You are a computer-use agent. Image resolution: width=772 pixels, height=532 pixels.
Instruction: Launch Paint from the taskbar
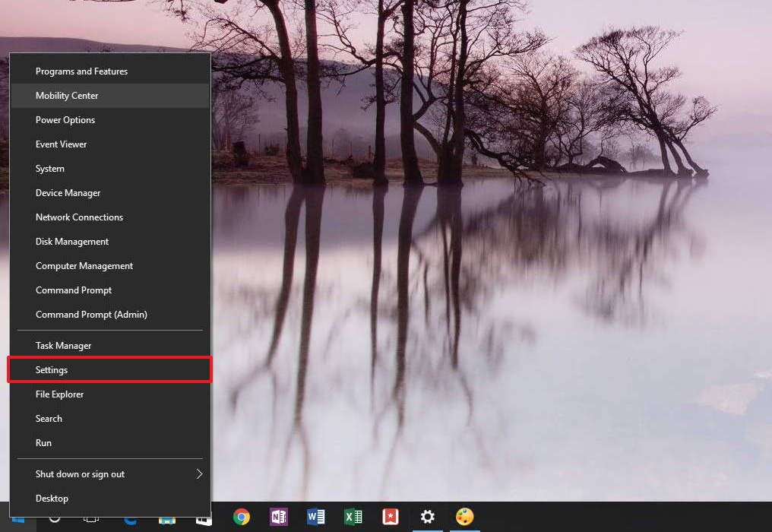click(x=464, y=518)
